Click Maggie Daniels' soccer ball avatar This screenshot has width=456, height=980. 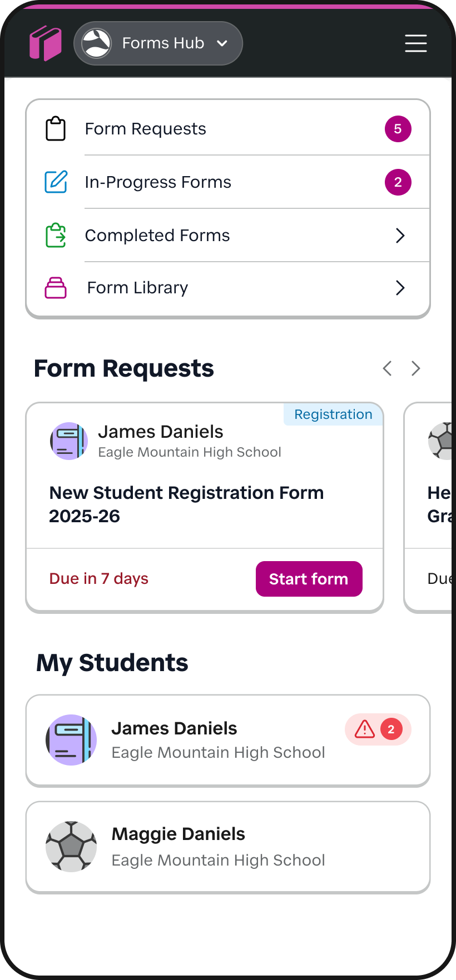71,847
